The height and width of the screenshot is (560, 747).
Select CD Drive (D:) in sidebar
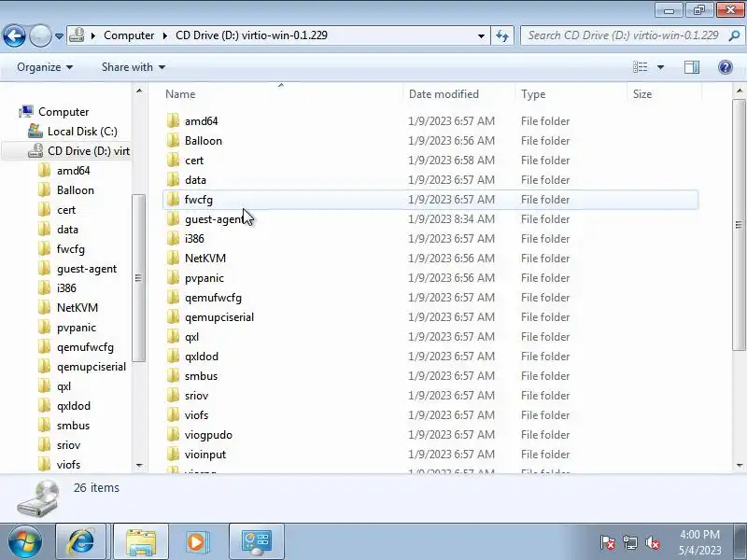coord(89,151)
